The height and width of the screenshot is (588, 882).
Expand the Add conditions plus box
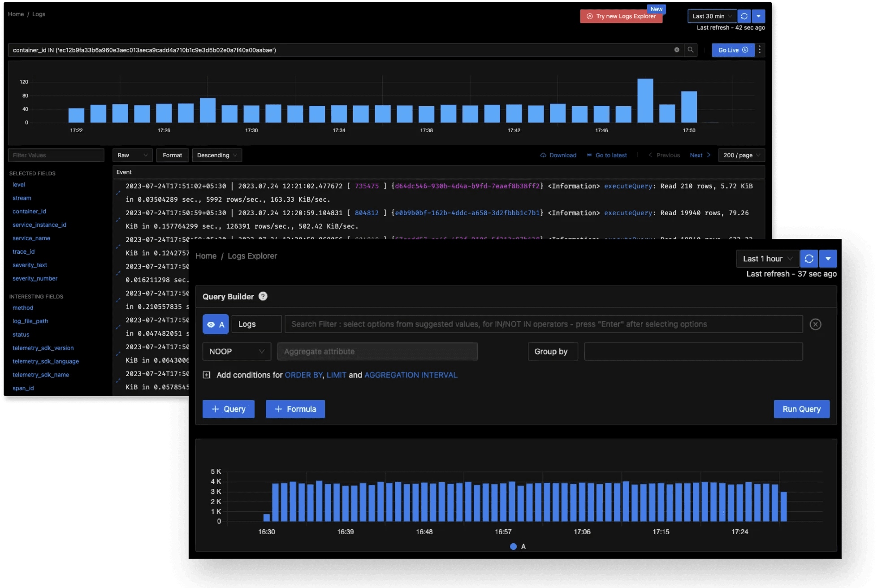[206, 375]
